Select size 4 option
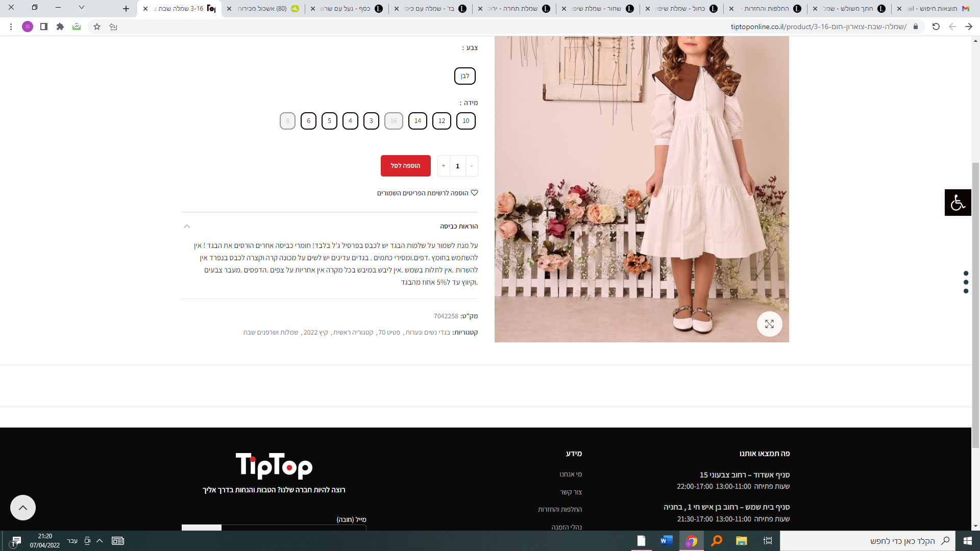 [x=350, y=121]
